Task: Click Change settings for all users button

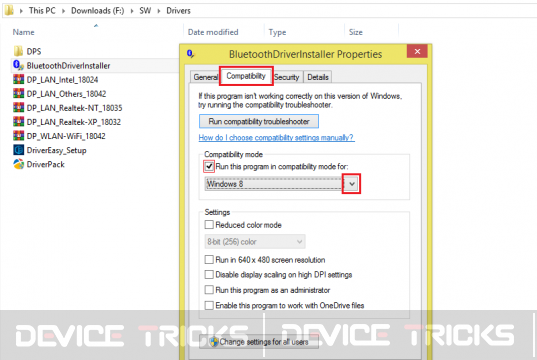Action: pyautogui.click(x=259, y=342)
